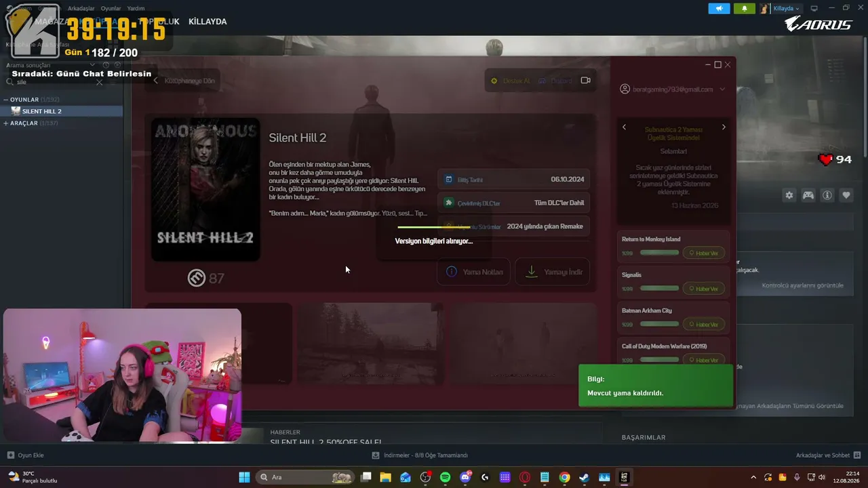Image resolution: width=868 pixels, height=488 pixels.
Task: Clear the library search text
Action: (x=99, y=82)
